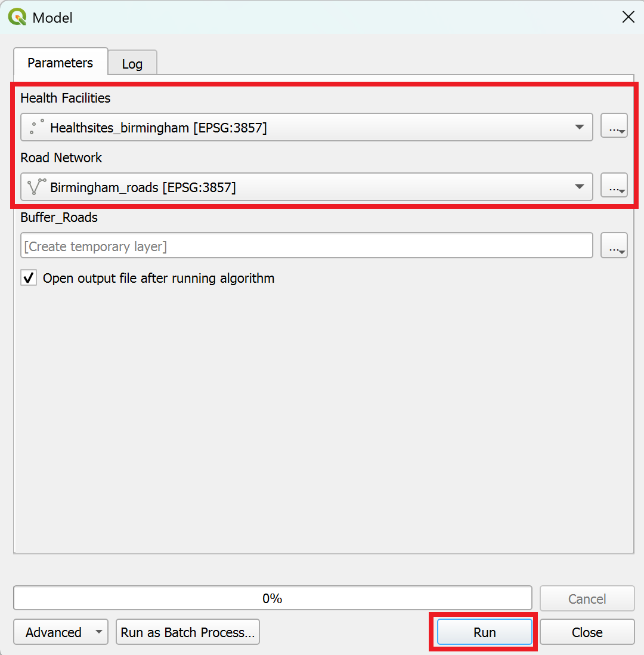Expand the Road Network dropdown arrow

(579, 187)
